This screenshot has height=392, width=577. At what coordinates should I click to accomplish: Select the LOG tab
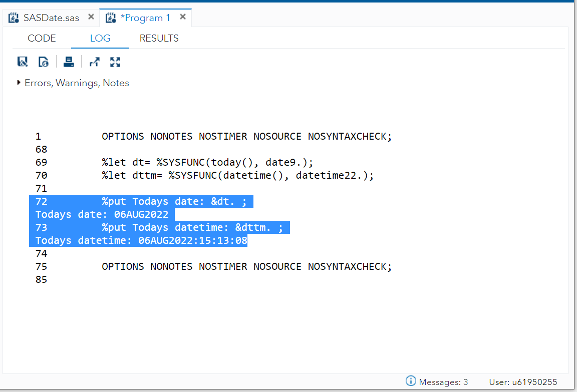(100, 38)
